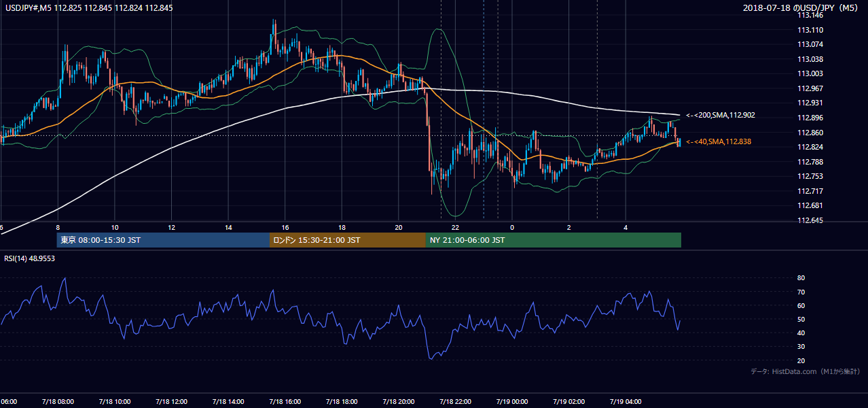Click the 40 SMA label showing 112.838
Viewport: 868px width, 408px height.
point(718,141)
